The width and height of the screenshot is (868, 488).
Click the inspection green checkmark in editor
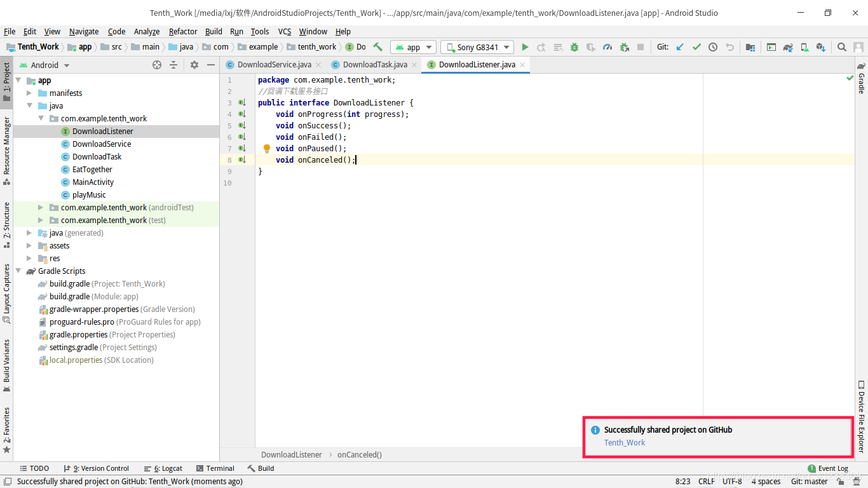tap(850, 78)
